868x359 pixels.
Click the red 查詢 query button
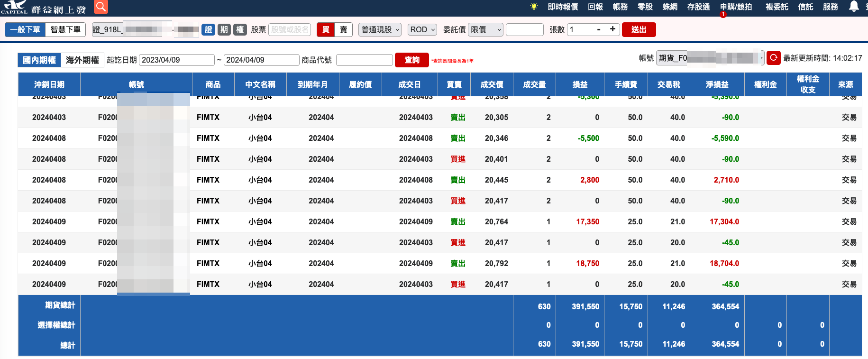[412, 60]
